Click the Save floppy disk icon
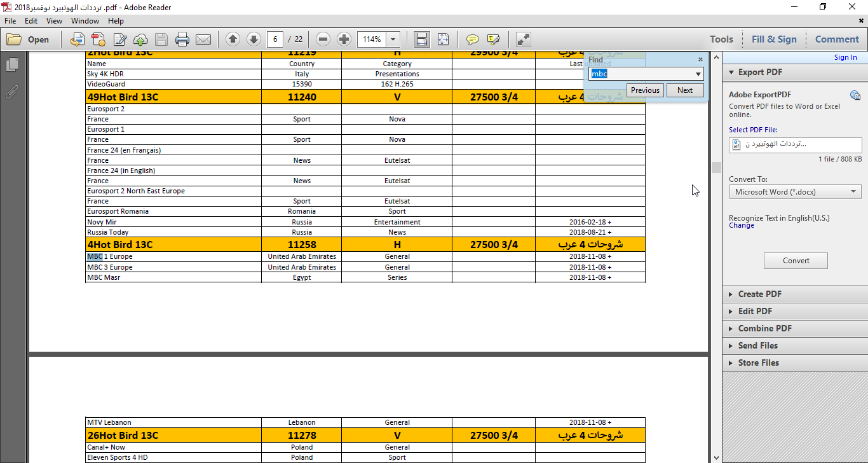This screenshot has height=463, width=868. tap(161, 39)
